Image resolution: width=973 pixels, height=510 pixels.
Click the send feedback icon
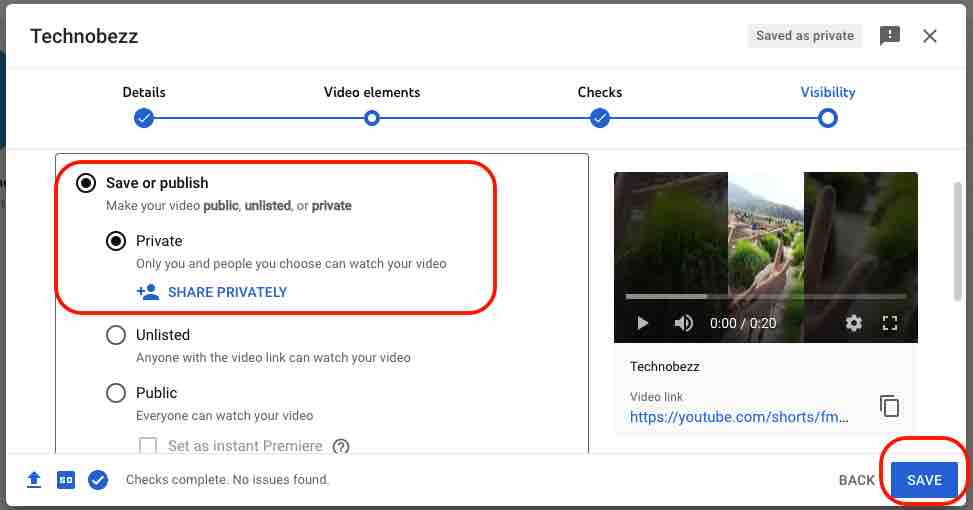tap(889, 36)
